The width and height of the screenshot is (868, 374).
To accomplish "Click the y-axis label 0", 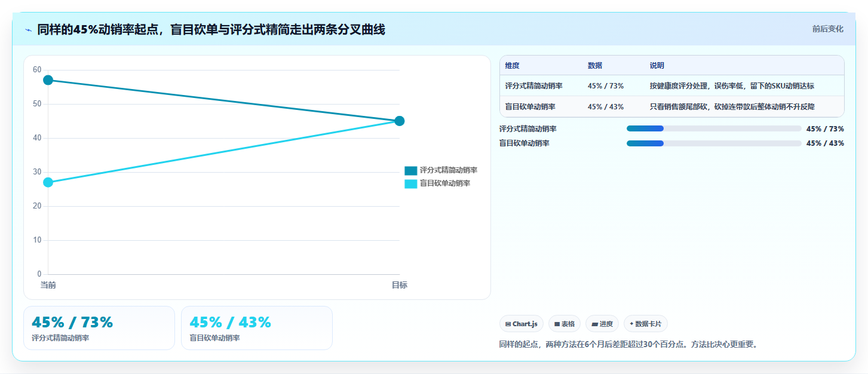I will click(x=39, y=274).
